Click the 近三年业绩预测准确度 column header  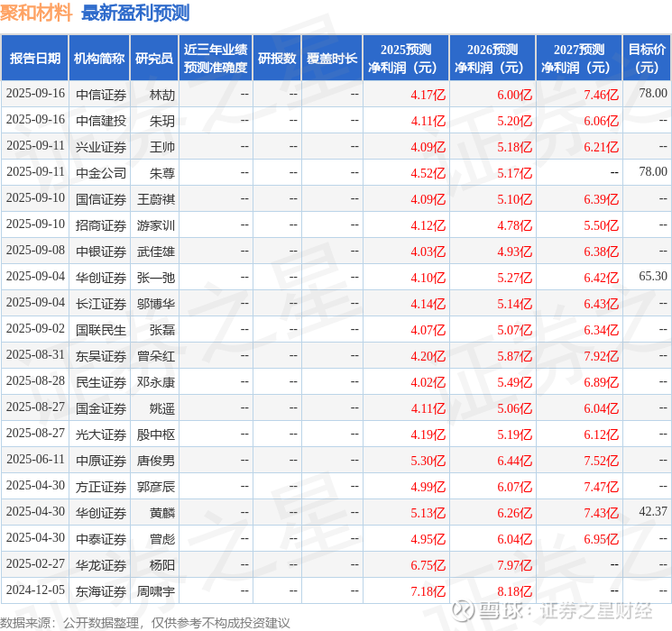216,59
